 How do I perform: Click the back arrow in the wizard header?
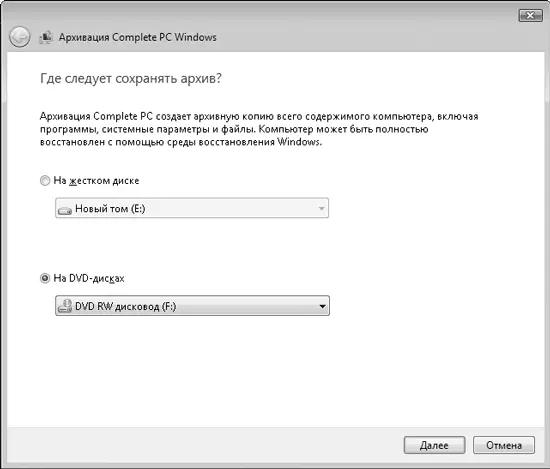point(19,37)
